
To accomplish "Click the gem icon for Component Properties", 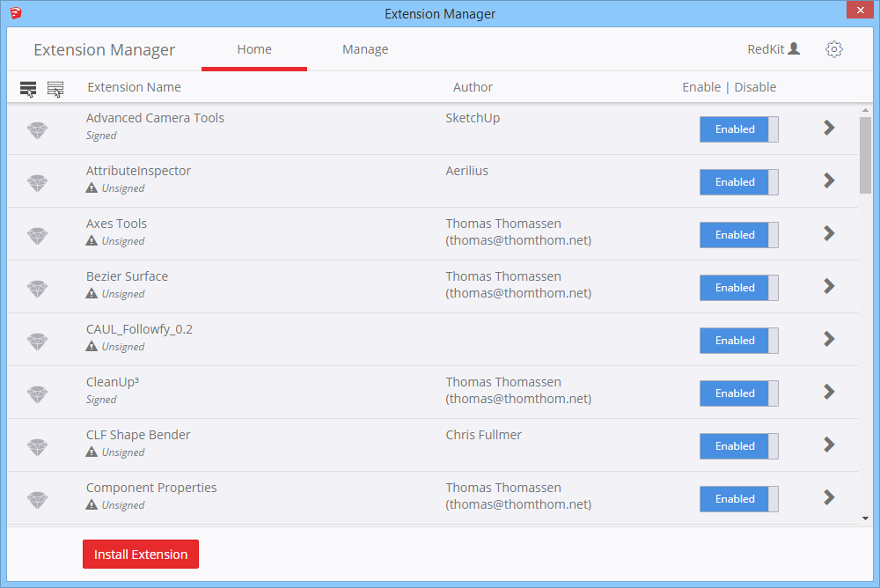I will click(x=38, y=500).
